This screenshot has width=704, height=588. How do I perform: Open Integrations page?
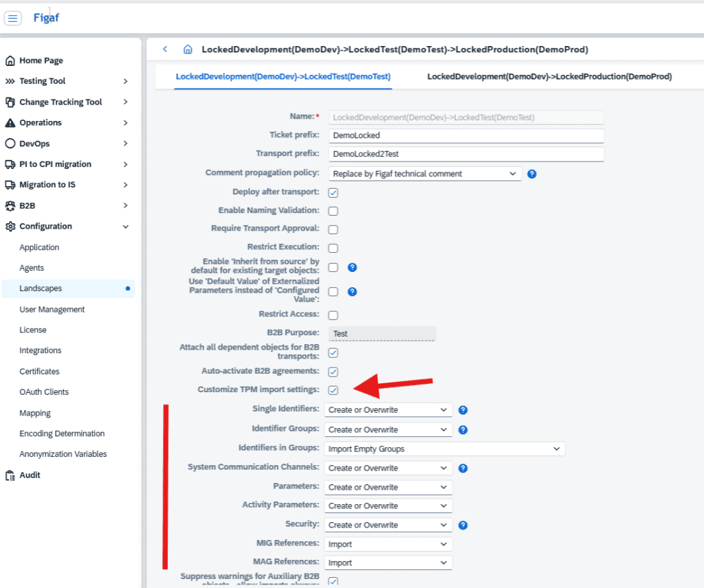41,351
